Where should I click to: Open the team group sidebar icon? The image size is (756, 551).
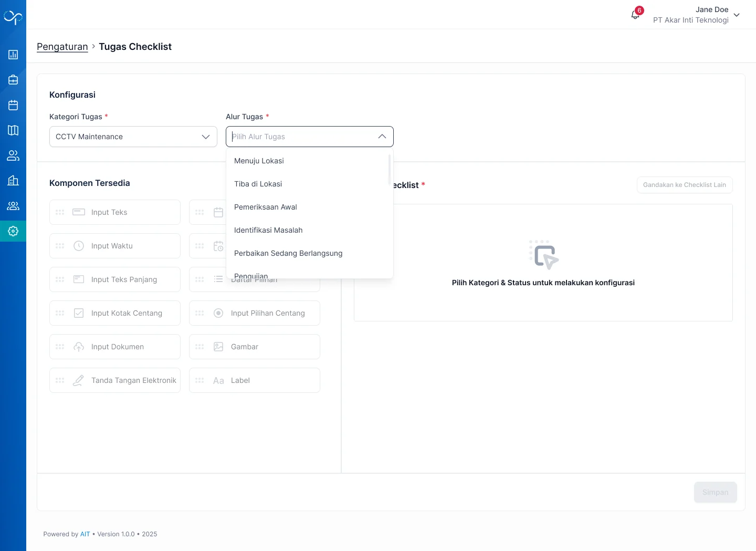(x=13, y=206)
